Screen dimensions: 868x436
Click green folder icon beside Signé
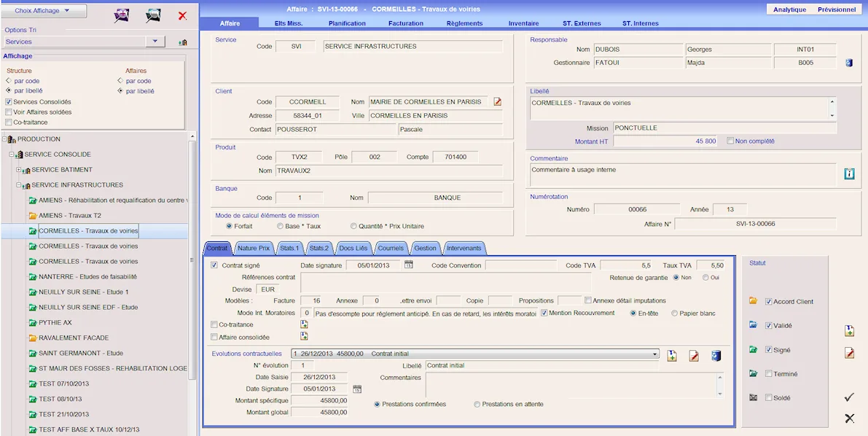pos(753,349)
